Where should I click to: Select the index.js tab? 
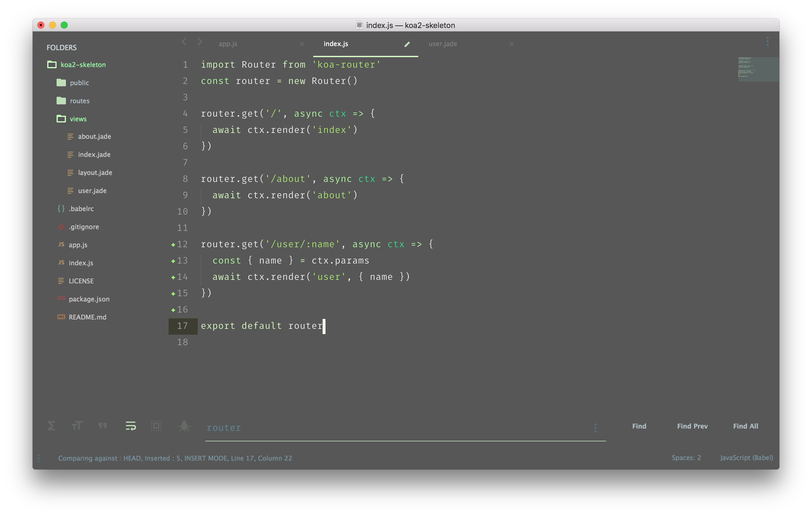coord(336,44)
